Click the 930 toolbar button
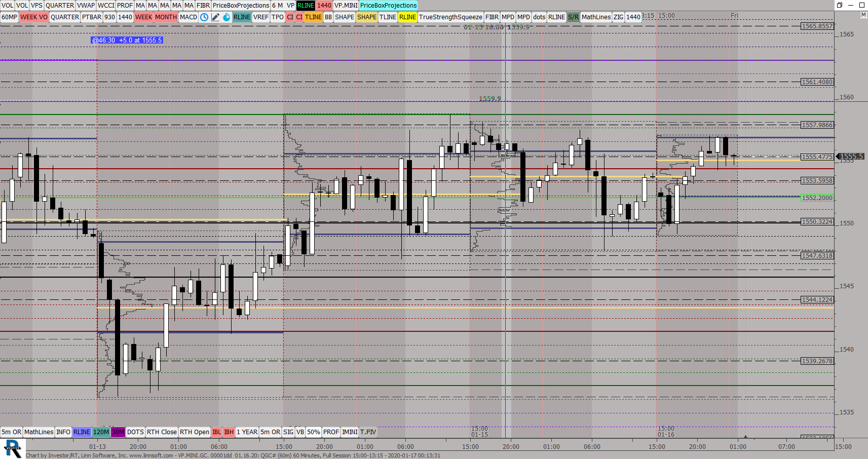 pyautogui.click(x=110, y=17)
